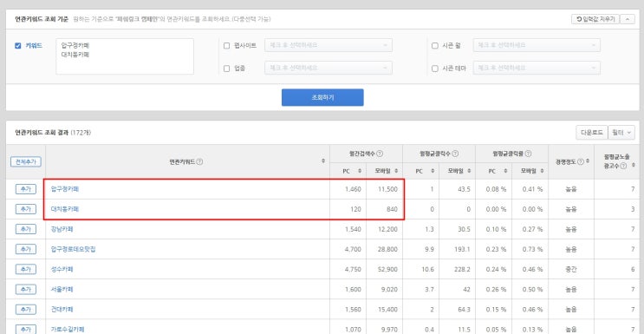Open the 압구정카페 keyword link in results

click(65, 189)
